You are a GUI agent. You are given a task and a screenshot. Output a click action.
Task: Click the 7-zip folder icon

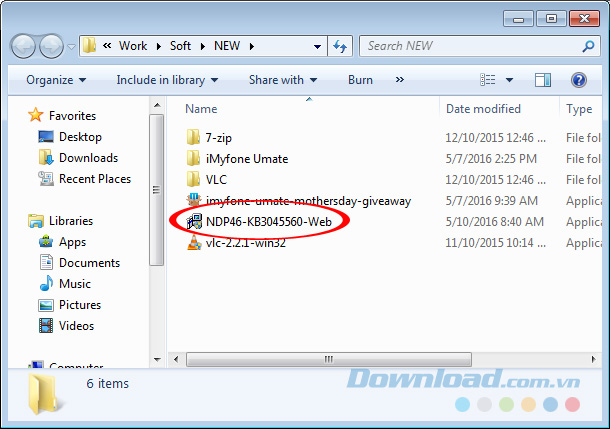click(x=193, y=137)
